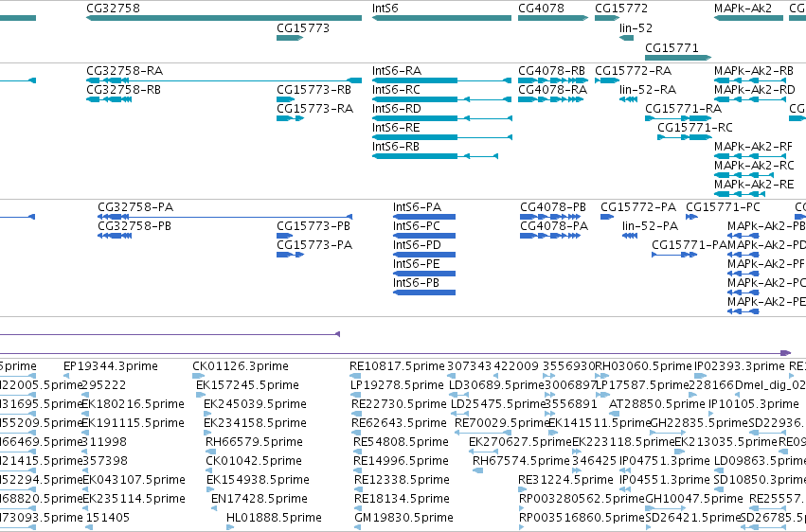Image resolution: width=806 pixels, height=532 pixels.
Task: Click the CG15771-PA protein label
Action: (690, 245)
